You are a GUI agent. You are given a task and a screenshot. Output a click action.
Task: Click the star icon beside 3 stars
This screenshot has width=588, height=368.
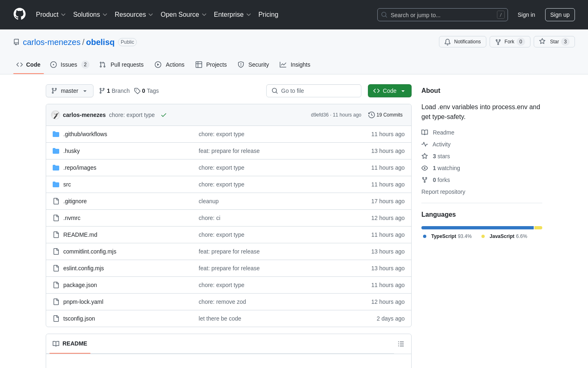(425, 156)
